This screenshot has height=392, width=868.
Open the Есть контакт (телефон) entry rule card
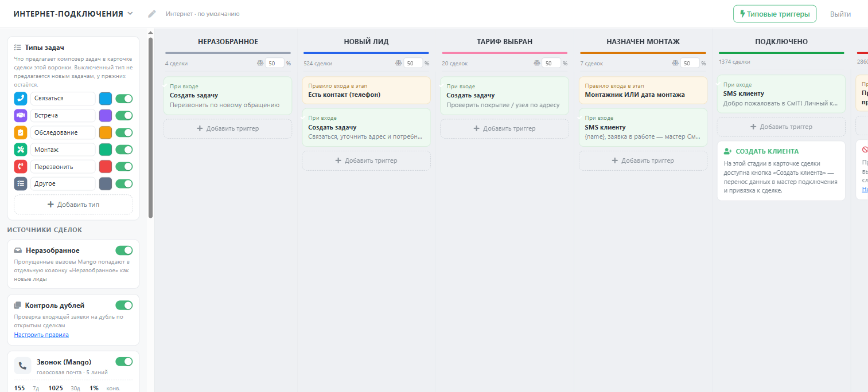point(367,91)
